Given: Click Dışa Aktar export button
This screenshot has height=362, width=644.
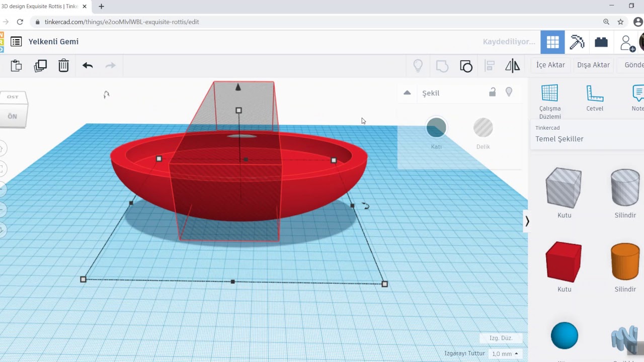Looking at the screenshot, I should pyautogui.click(x=593, y=65).
